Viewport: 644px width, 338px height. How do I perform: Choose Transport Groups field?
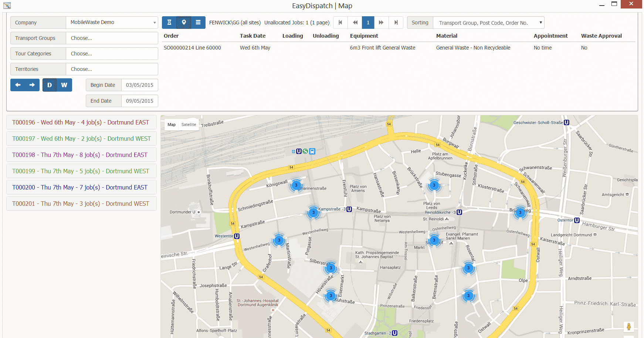click(x=112, y=38)
